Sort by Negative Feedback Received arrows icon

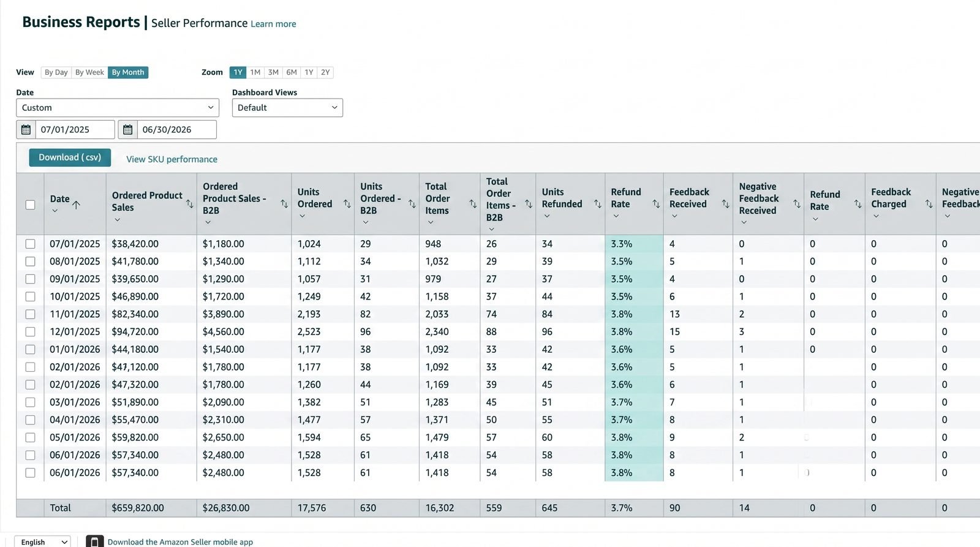pos(797,204)
